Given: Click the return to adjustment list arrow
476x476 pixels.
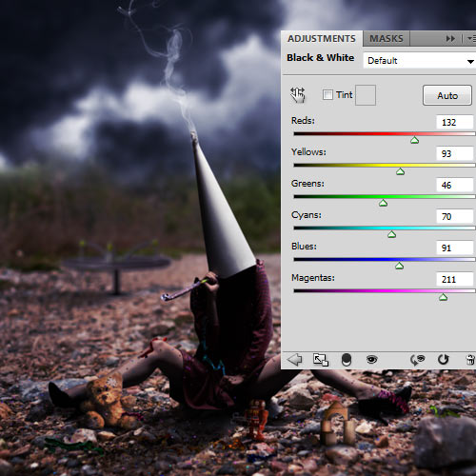Looking at the screenshot, I should [294, 360].
